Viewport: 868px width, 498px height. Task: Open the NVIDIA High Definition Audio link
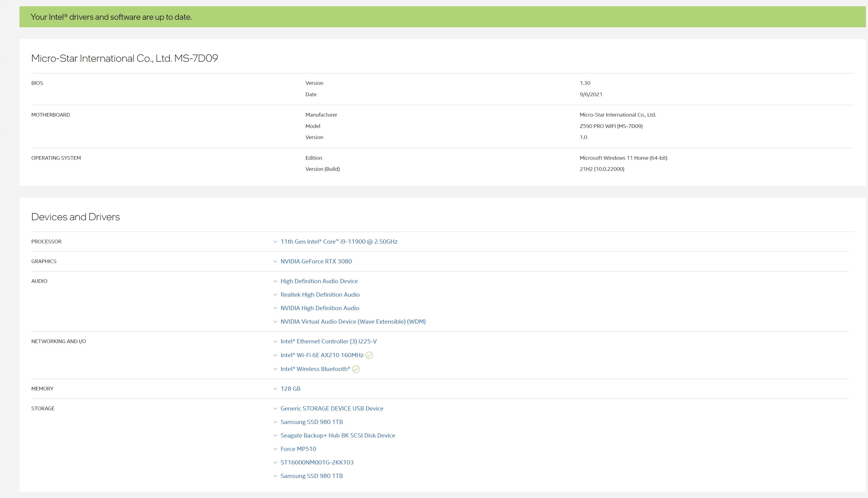(x=320, y=308)
